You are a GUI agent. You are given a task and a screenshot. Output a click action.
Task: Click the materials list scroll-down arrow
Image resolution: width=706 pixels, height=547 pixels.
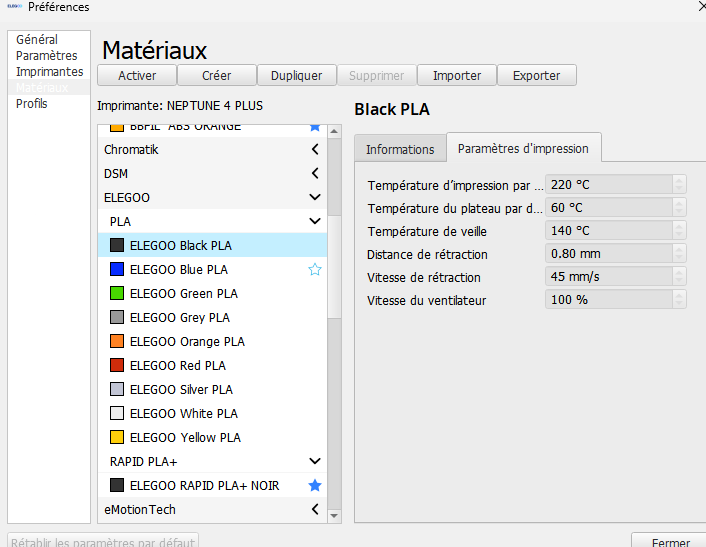(x=334, y=516)
